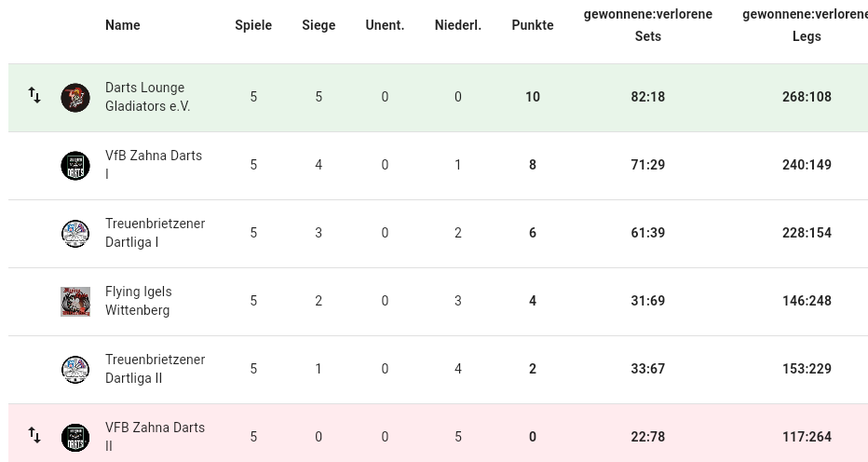This screenshot has width=868, height=462.
Task: Click the Treuenbrietzener Dartliga II logo
Action: coord(75,370)
